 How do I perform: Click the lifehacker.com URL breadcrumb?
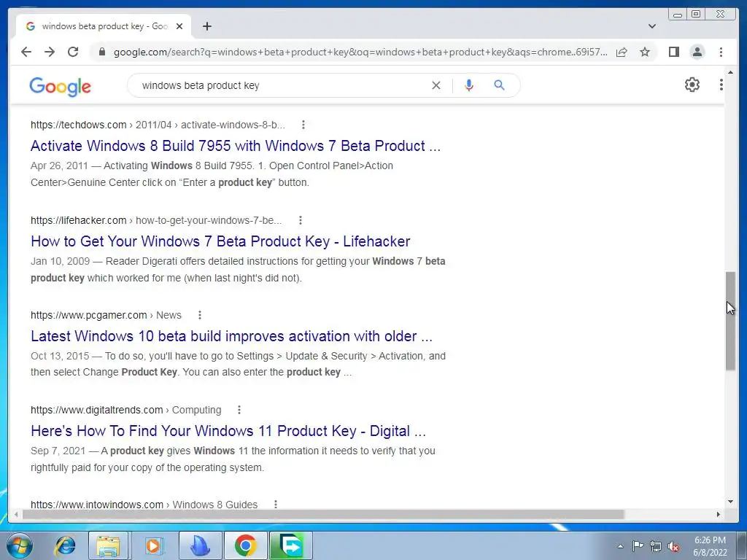[x=156, y=220]
